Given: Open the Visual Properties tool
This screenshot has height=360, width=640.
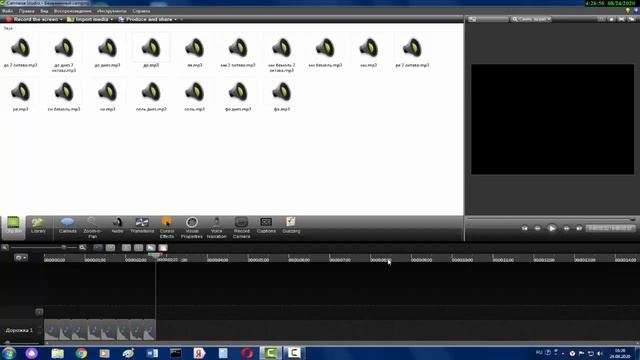Looking at the screenshot, I should pos(191,228).
